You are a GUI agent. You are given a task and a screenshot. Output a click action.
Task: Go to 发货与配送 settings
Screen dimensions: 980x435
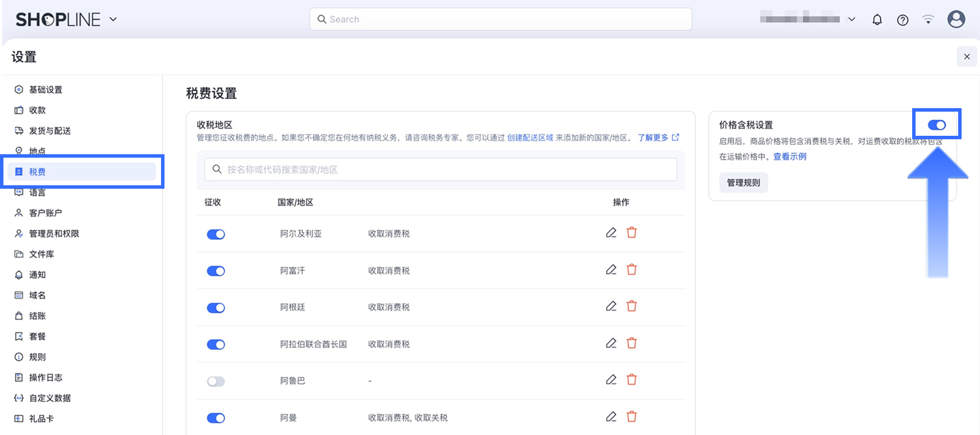(50, 131)
